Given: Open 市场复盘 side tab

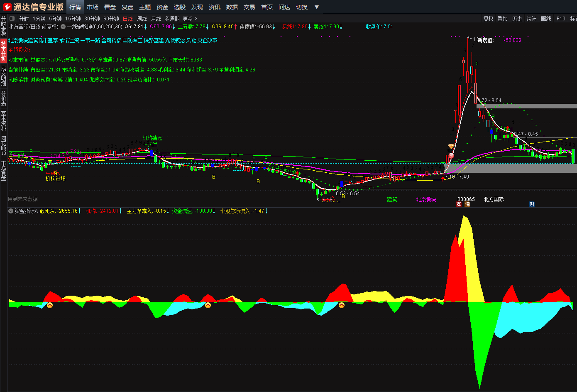Looking at the screenshot, I should [3, 171].
